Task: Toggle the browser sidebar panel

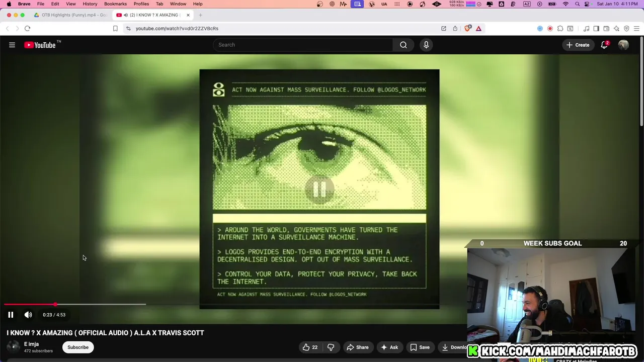Action: click(596, 29)
